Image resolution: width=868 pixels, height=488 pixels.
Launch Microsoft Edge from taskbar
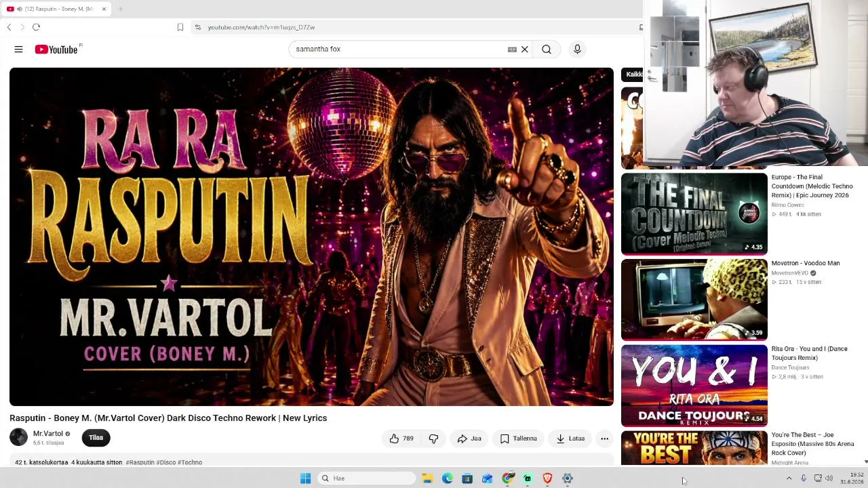(x=448, y=479)
